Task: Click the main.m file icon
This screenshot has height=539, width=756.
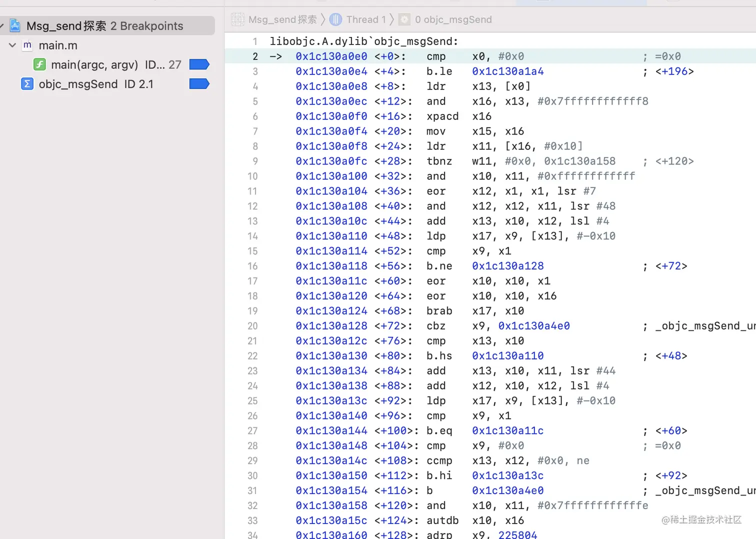Action: pos(27,45)
